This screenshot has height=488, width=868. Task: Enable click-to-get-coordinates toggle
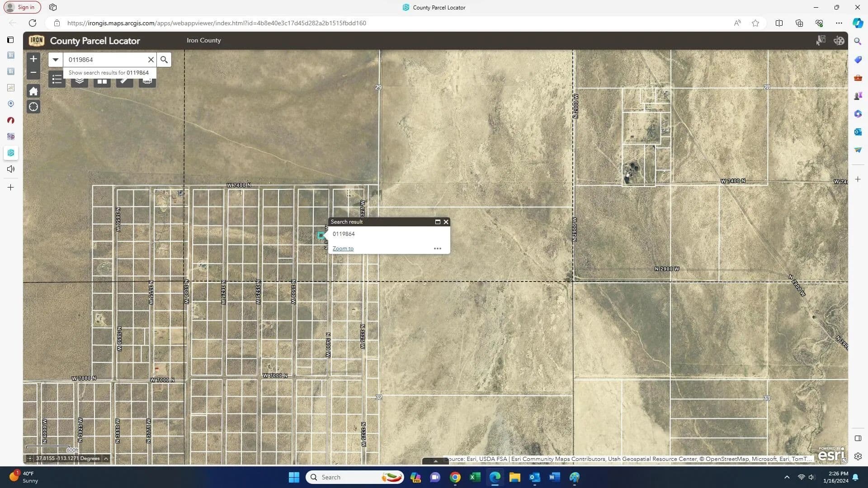30,459
